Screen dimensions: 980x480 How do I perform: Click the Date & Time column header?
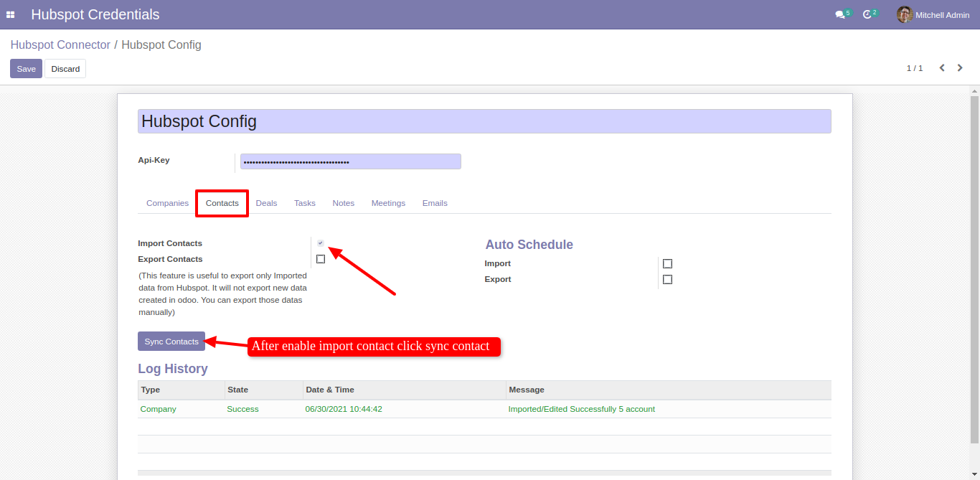tap(405, 390)
